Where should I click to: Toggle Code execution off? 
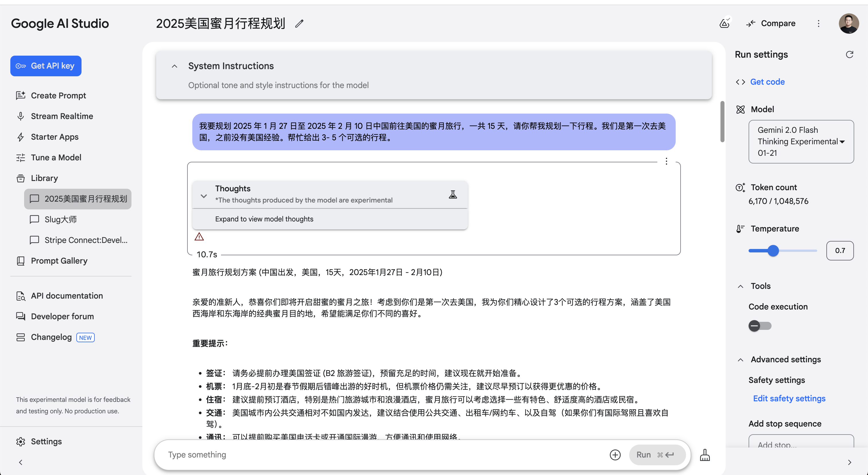(760, 326)
